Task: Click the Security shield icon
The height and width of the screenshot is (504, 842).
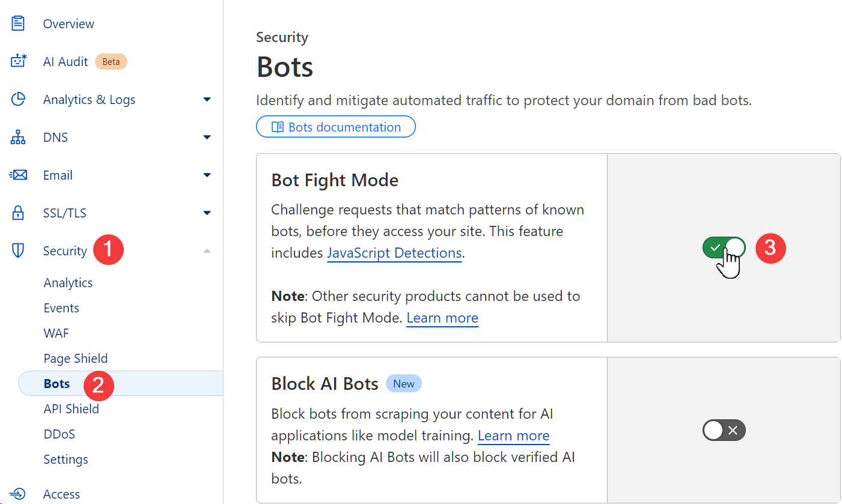Action: (x=19, y=251)
